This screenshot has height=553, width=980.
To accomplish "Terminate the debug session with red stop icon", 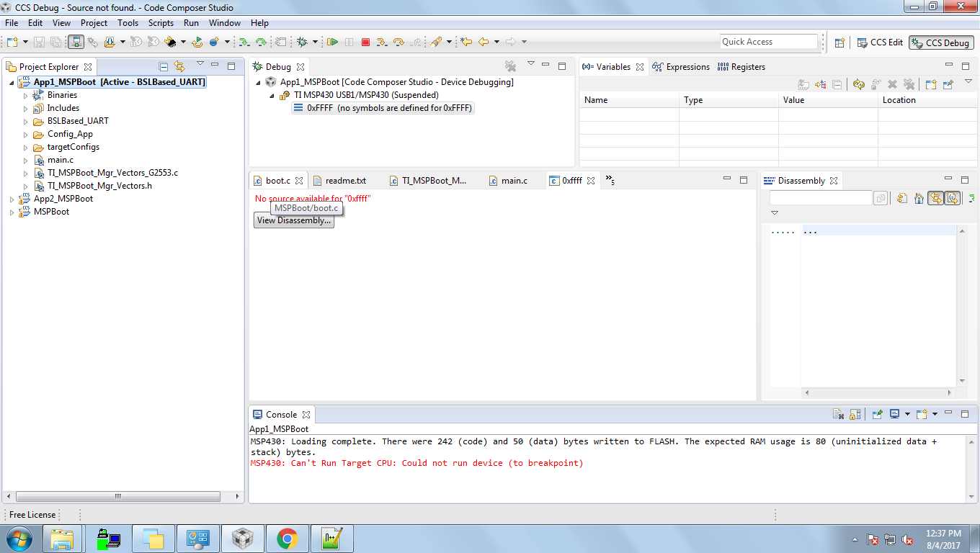I will point(366,41).
